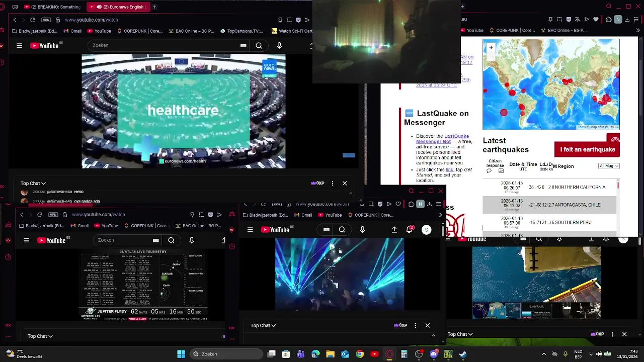Image resolution: width=644 pixels, height=362 pixels.
Task: Open the All Mag magnitude filter dropdown
Action: point(609,166)
